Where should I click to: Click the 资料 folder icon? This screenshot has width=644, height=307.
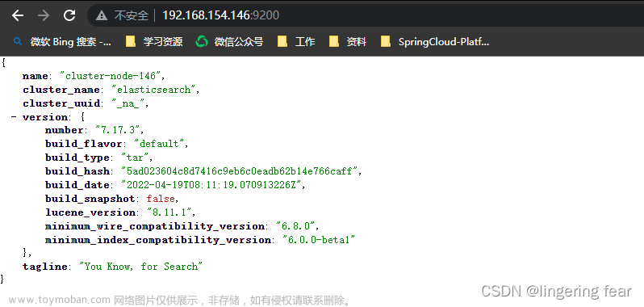[334, 41]
